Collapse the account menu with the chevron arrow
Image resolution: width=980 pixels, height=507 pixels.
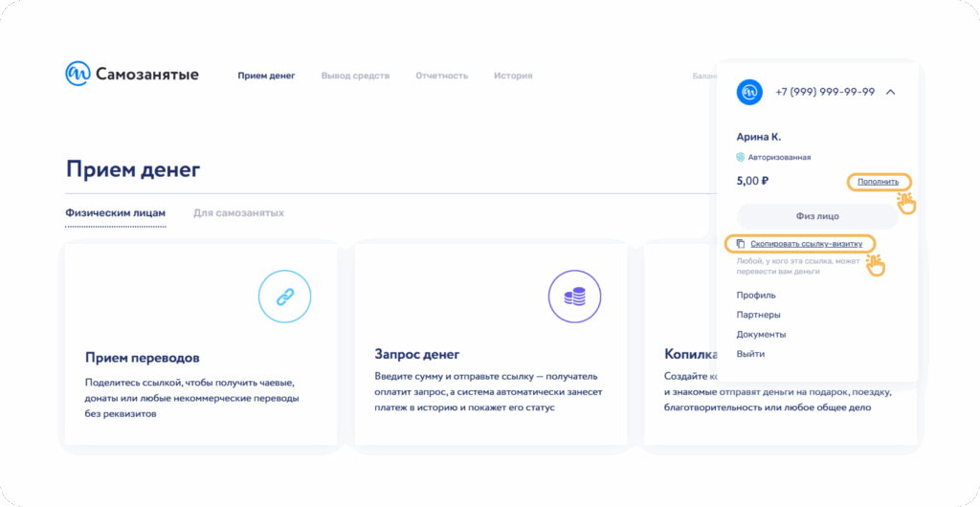tap(890, 92)
